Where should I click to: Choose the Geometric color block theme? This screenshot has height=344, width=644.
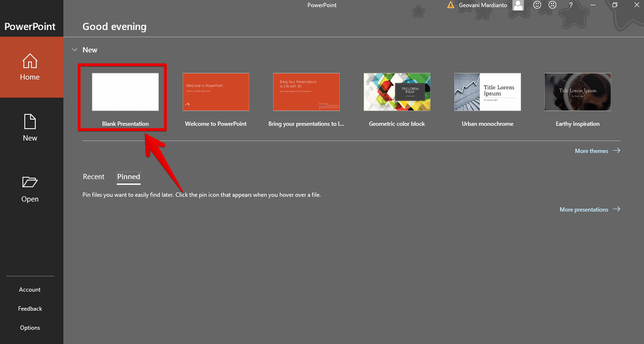[x=397, y=92]
